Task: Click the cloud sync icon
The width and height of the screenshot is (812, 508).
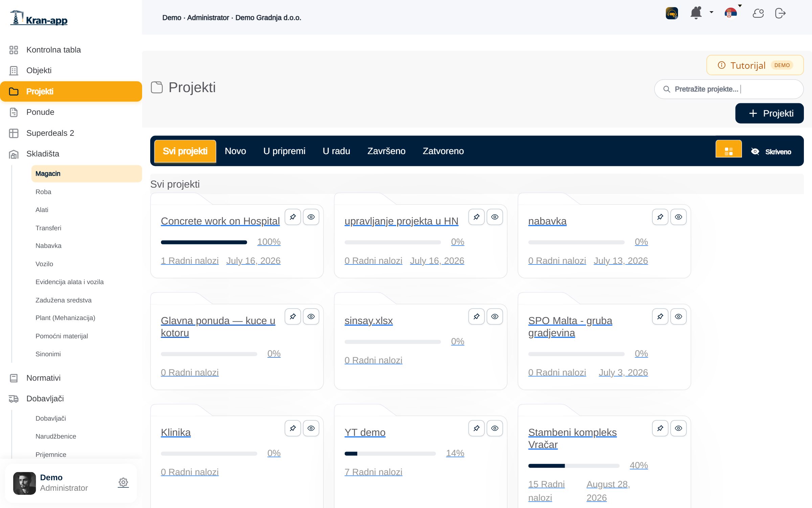Action: pos(758,14)
